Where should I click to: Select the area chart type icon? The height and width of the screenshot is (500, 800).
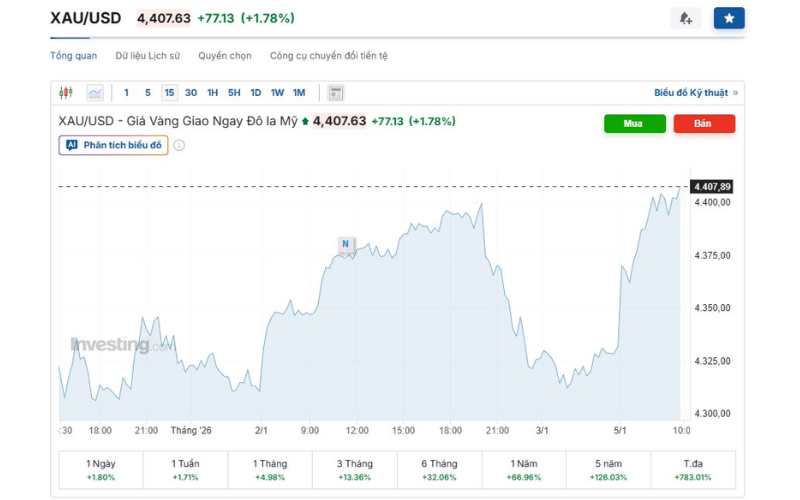click(x=95, y=92)
